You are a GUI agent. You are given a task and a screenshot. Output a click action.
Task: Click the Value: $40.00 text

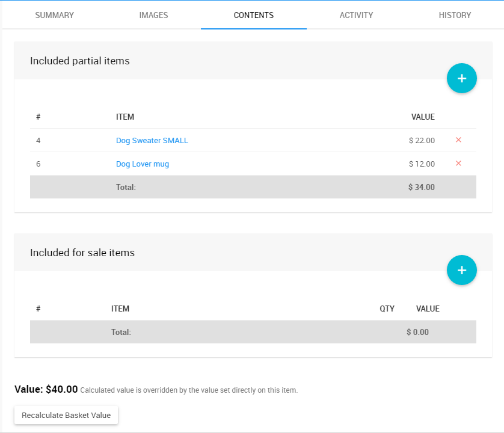pos(46,389)
